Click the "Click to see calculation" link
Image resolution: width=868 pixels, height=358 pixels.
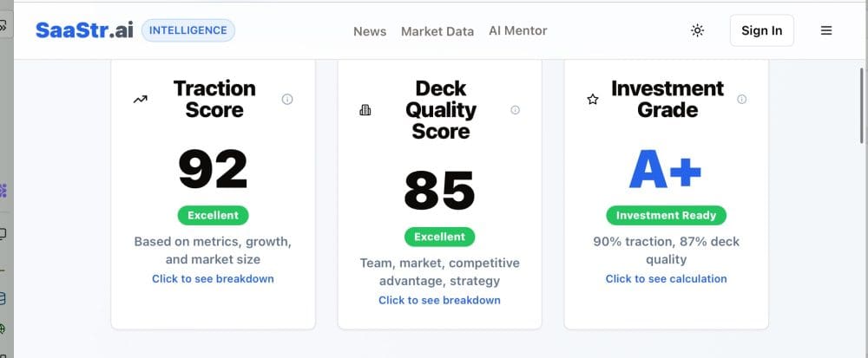point(666,279)
